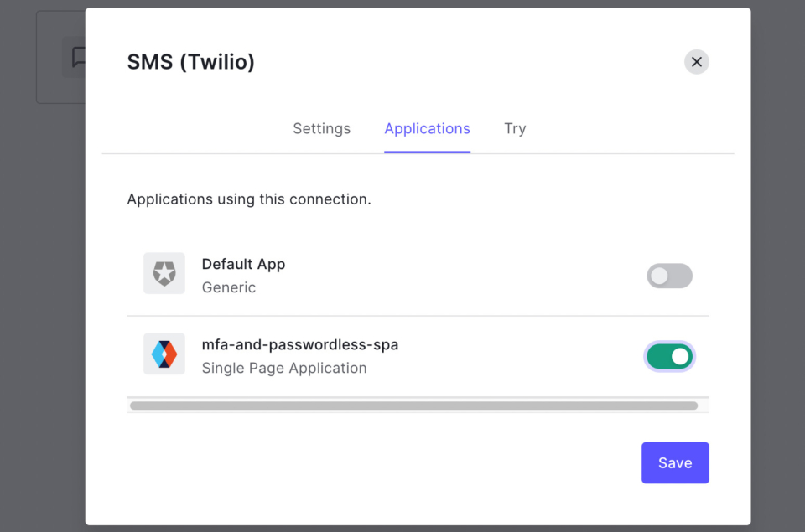The width and height of the screenshot is (805, 532).
Task: Open the Try tab
Action: [515, 128]
